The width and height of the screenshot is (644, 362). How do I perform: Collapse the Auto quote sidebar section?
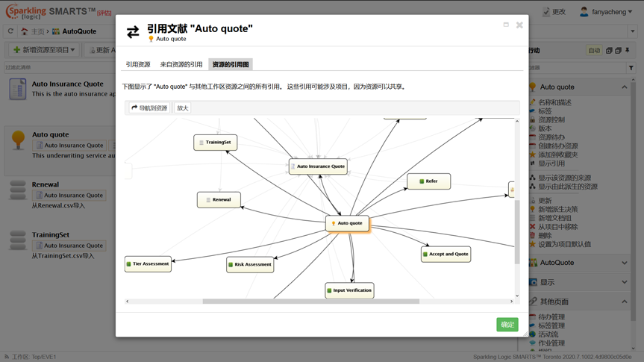[x=624, y=87]
